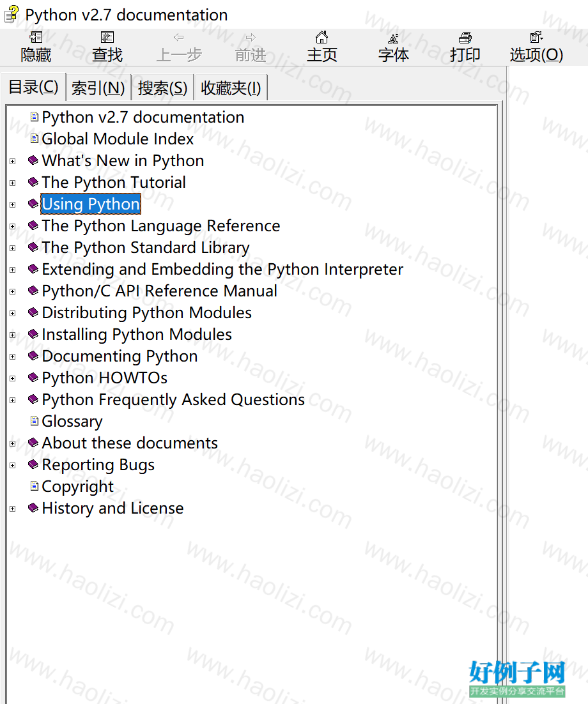Viewport: 588px width, 704px height.
Task: Select 'The Python Standard Library' entry
Action: click(x=146, y=247)
